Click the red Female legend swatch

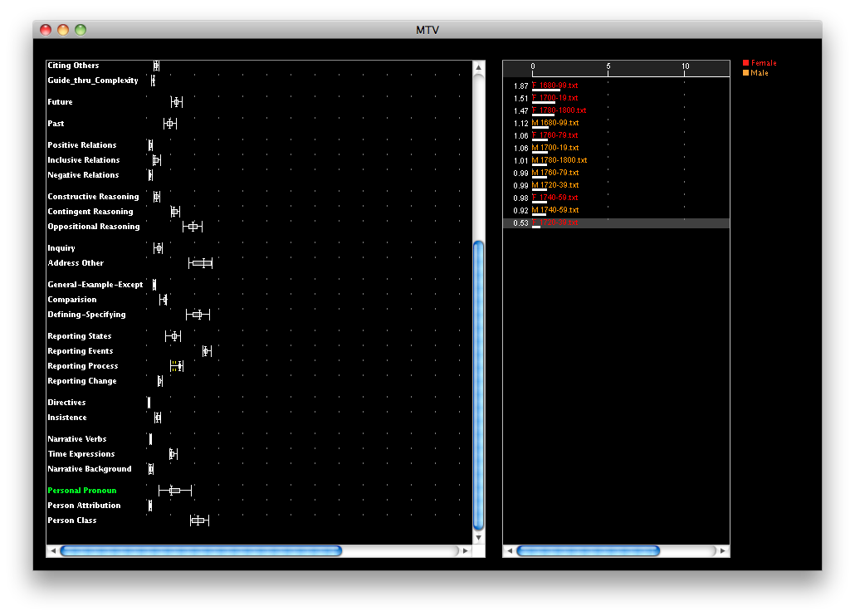(745, 63)
